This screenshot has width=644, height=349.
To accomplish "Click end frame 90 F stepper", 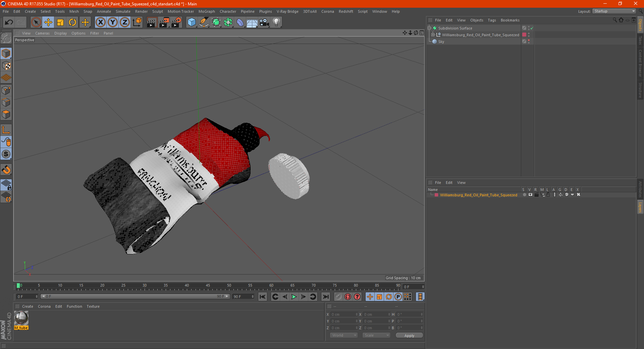I will (253, 297).
